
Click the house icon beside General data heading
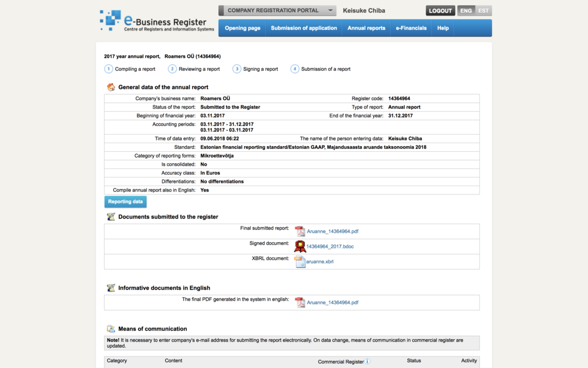[x=111, y=87]
